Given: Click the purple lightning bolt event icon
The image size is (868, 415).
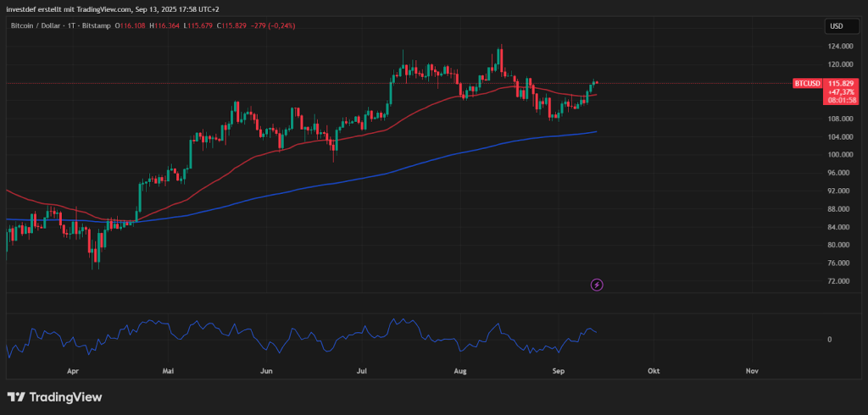Looking at the screenshot, I should tap(597, 285).
